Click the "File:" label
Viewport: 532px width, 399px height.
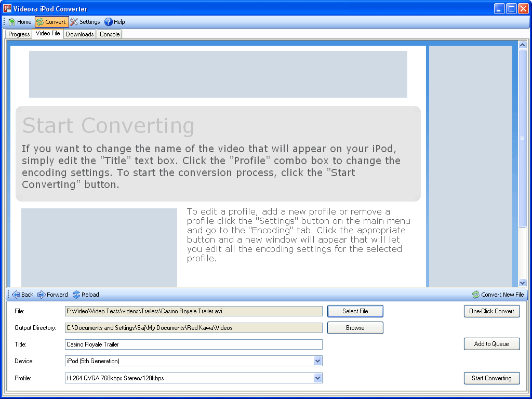(x=19, y=311)
